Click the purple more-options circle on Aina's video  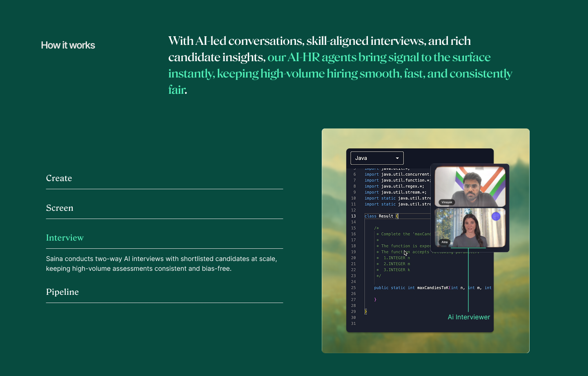[x=496, y=216]
